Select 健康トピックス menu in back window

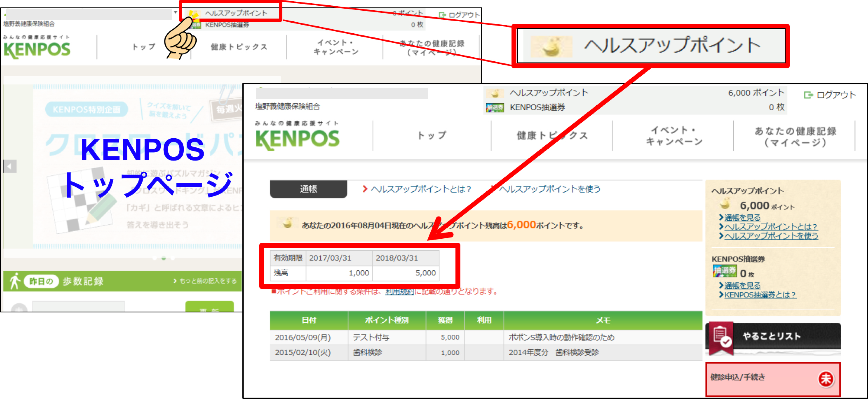[x=239, y=47]
